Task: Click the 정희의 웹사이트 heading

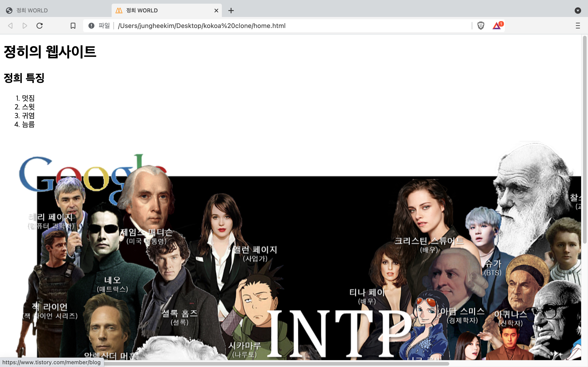Action: (x=50, y=52)
